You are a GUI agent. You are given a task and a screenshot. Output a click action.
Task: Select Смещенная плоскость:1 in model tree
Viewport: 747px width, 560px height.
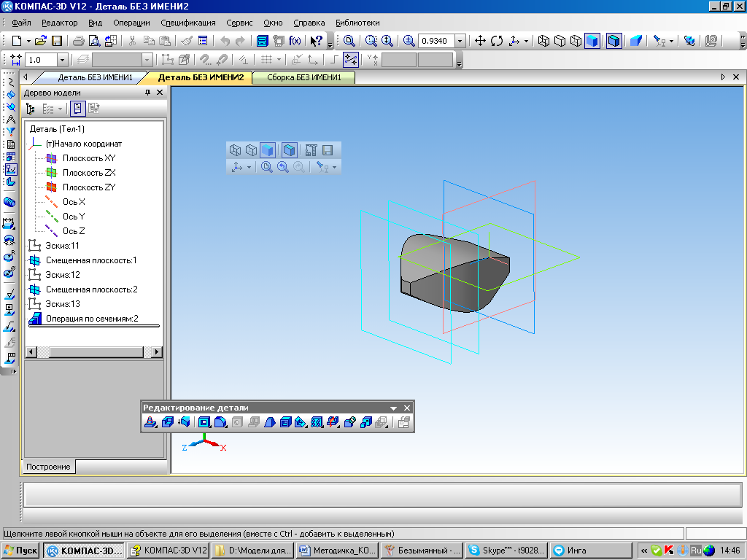[x=91, y=260]
